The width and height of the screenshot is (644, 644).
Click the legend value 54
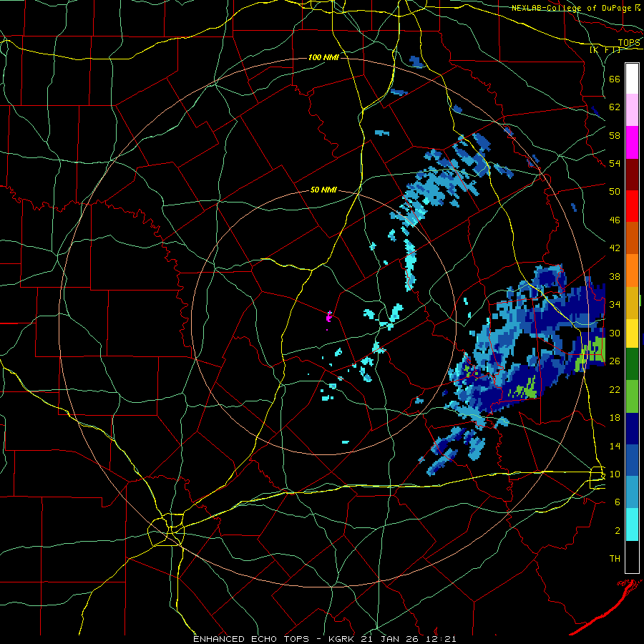pyautogui.click(x=615, y=163)
